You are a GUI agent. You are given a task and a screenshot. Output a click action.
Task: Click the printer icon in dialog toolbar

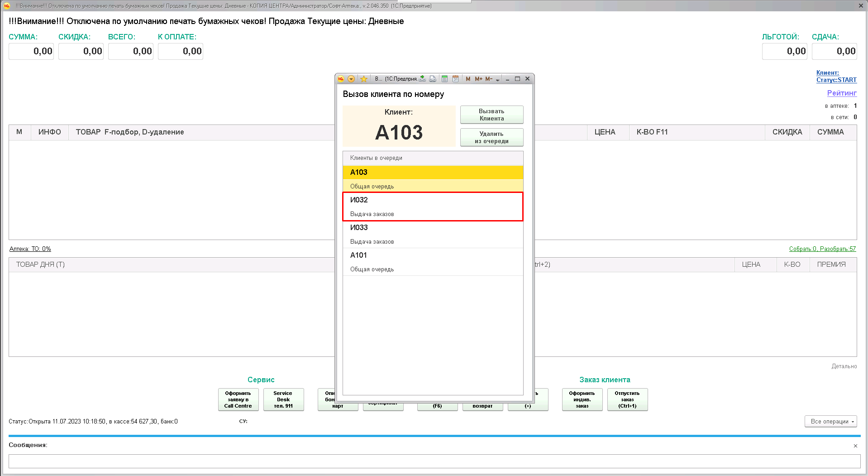click(x=433, y=79)
